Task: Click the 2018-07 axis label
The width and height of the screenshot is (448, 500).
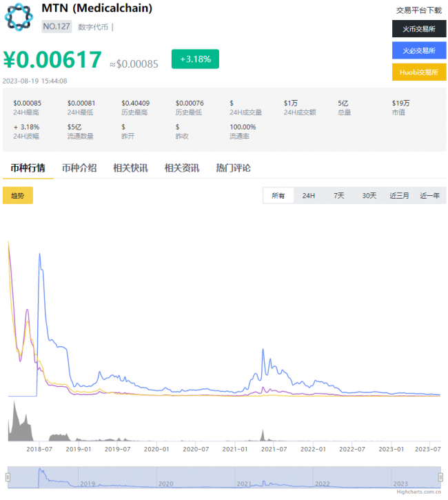Action: (39, 449)
